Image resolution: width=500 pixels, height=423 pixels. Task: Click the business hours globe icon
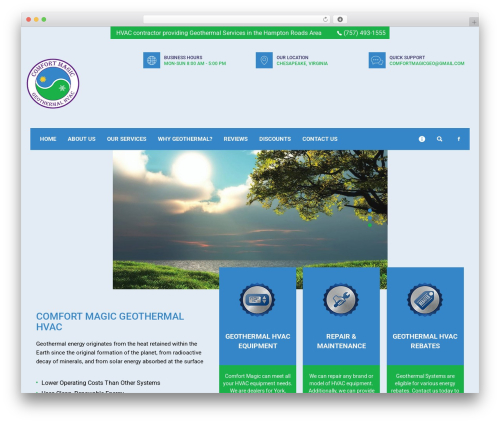click(152, 60)
